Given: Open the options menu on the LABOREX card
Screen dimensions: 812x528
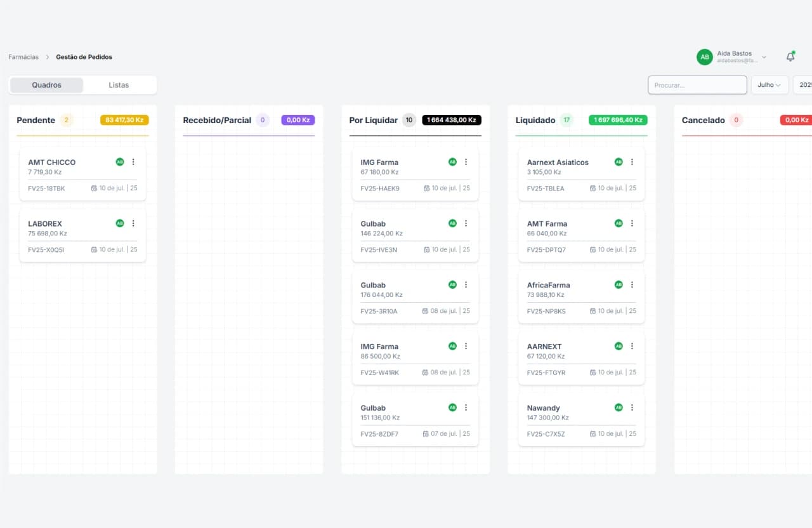Looking at the screenshot, I should (133, 223).
